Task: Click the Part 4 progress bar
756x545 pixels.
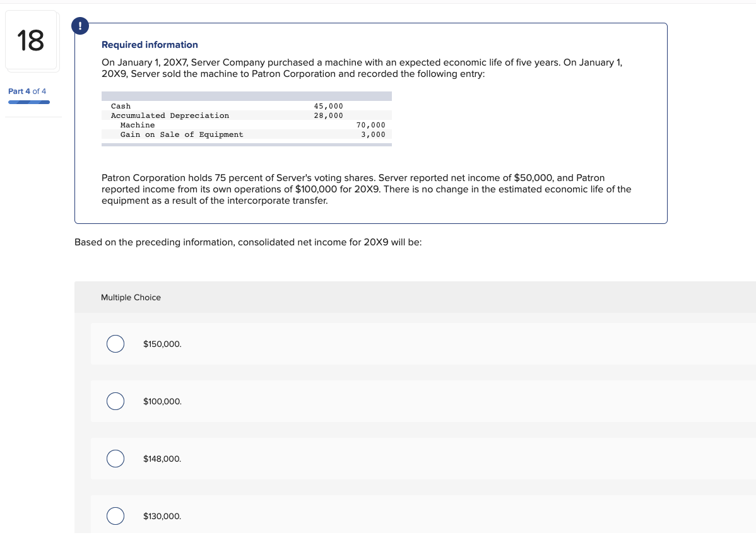Action: [29, 102]
